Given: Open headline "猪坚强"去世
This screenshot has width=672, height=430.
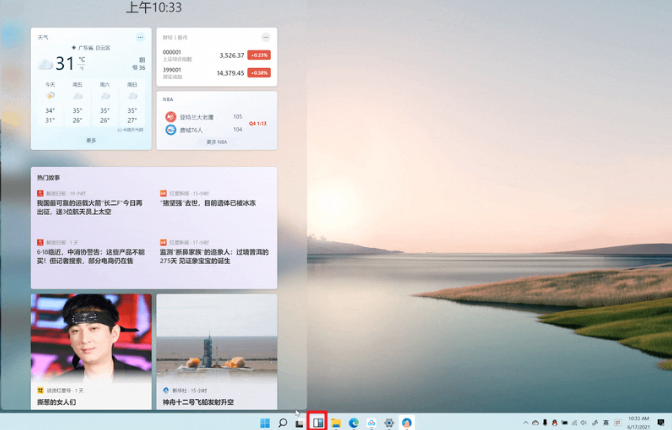Looking at the screenshot, I should [x=208, y=203].
